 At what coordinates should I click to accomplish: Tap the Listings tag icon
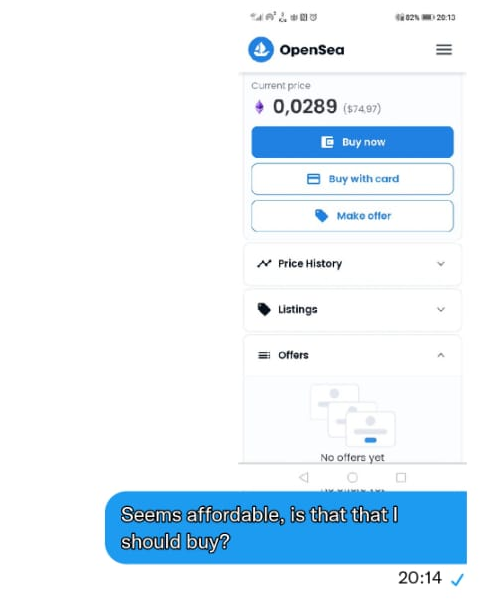tap(264, 309)
